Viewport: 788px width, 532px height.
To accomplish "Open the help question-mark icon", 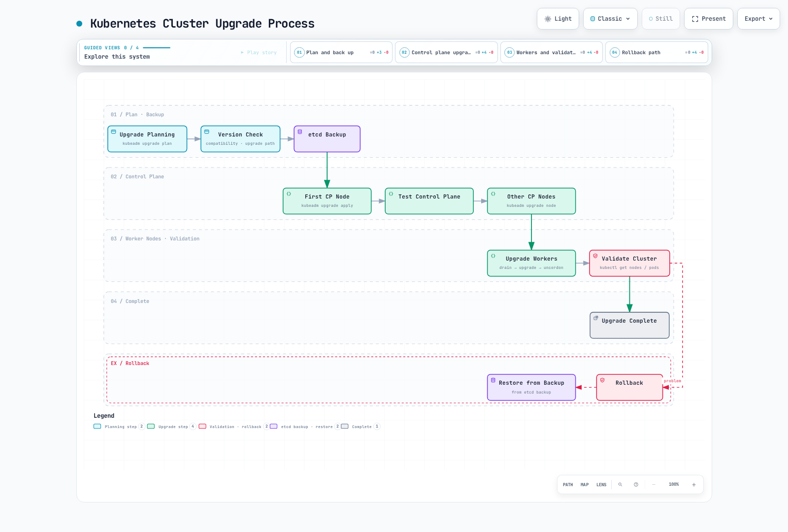I will point(636,485).
